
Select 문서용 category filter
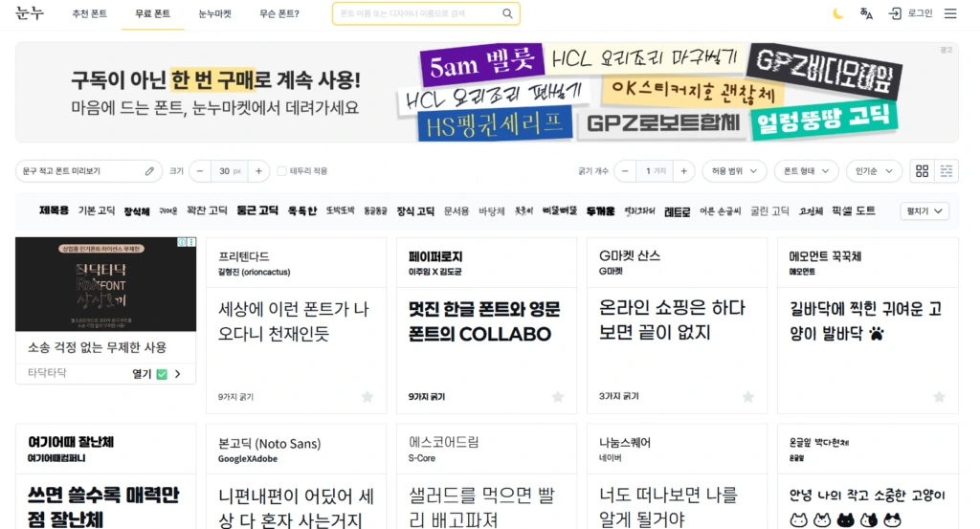[x=457, y=211]
